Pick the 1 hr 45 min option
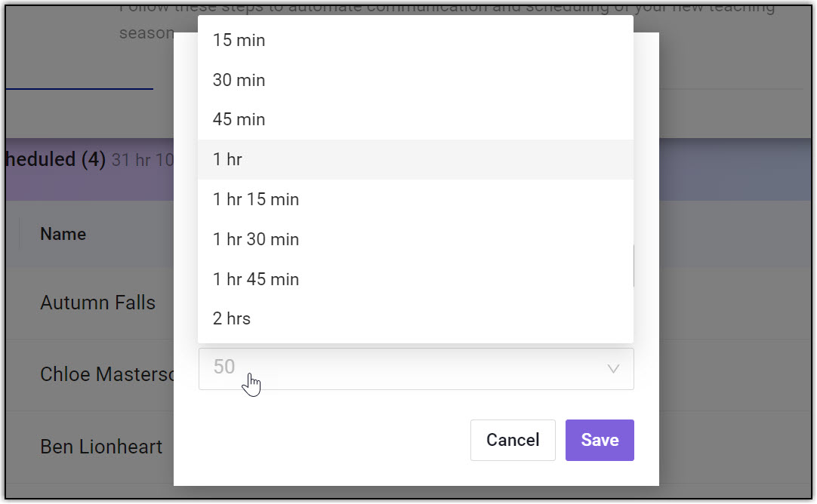 click(256, 279)
